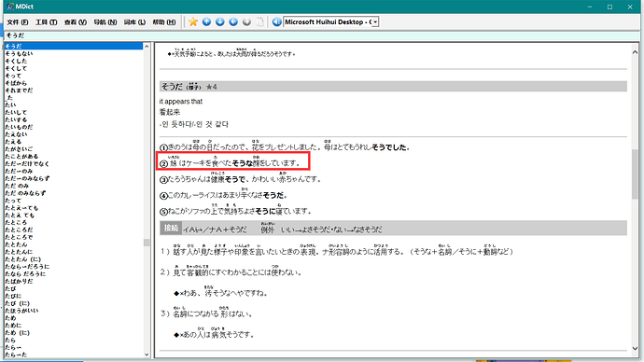The height and width of the screenshot is (362, 644).
Task: Click the blue down arrow icon
Action: point(220,22)
